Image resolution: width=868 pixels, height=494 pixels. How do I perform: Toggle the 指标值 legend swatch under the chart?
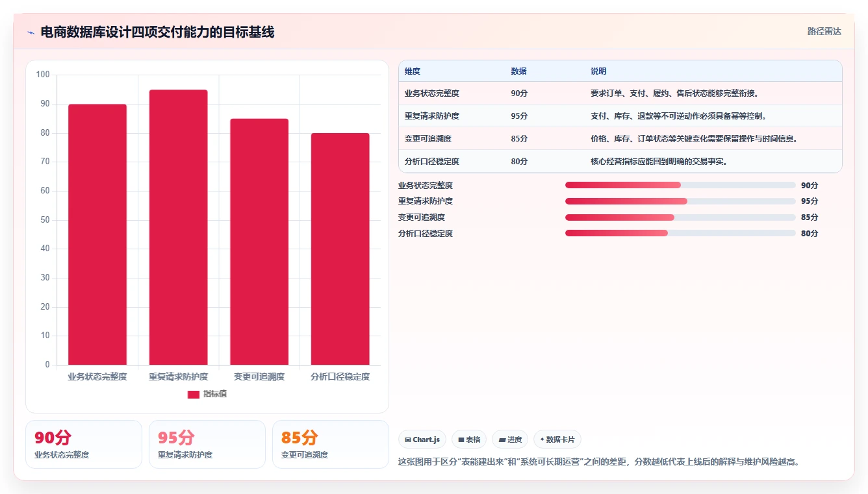[193, 394]
